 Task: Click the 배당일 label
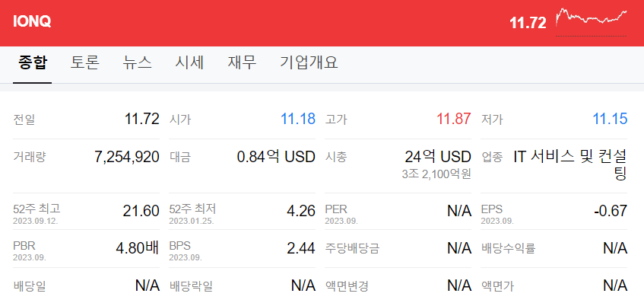(x=29, y=285)
